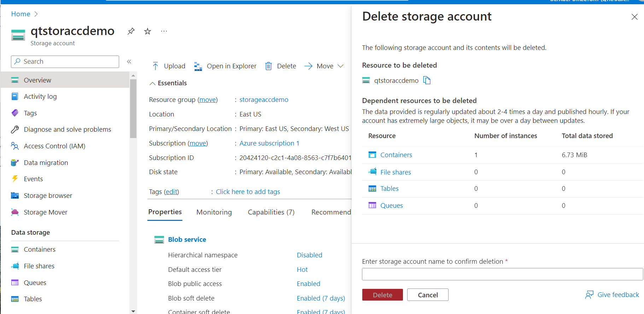Click the Queues link in delete panel
644x314 pixels.
point(392,206)
